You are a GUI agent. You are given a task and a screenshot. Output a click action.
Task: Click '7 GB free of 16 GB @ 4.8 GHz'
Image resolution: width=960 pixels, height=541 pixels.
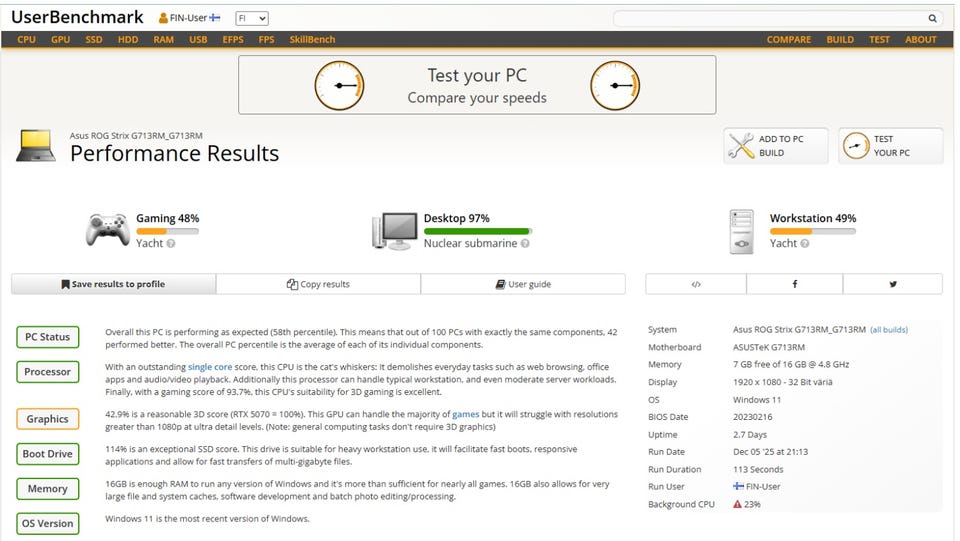pos(791,365)
